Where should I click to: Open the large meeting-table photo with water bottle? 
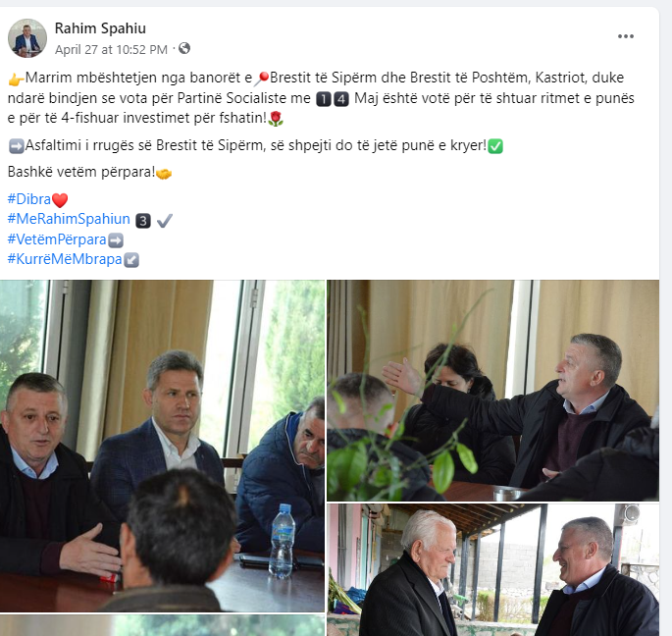pyautogui.click(x=163, y=446)
